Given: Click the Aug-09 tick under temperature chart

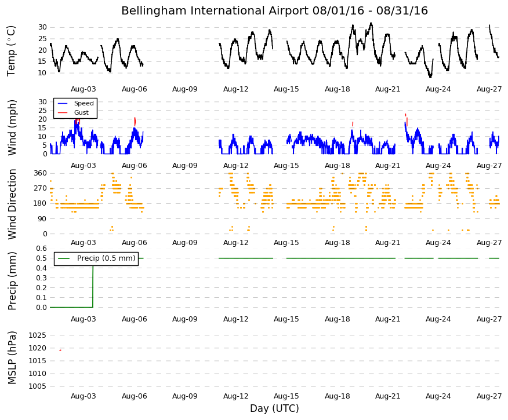Looking at the screenshot, I should click(184, 89).
